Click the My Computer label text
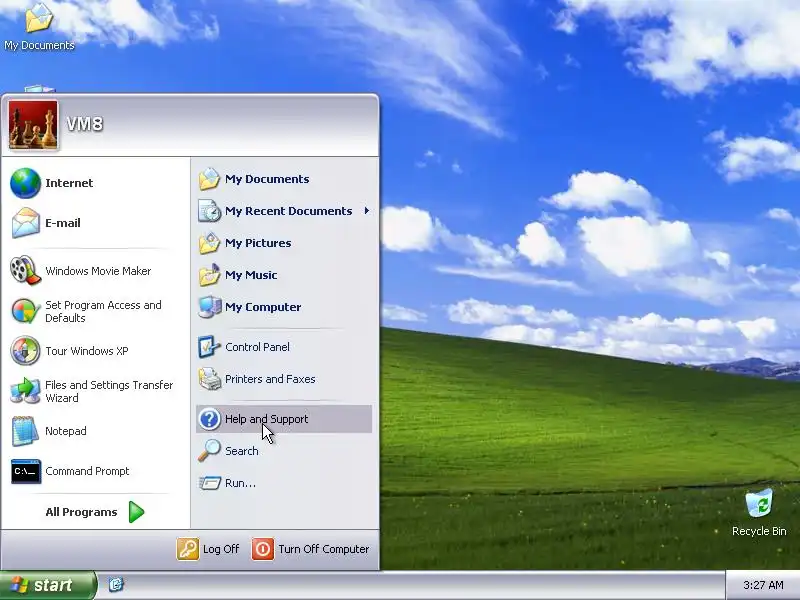 coord(263,307)
